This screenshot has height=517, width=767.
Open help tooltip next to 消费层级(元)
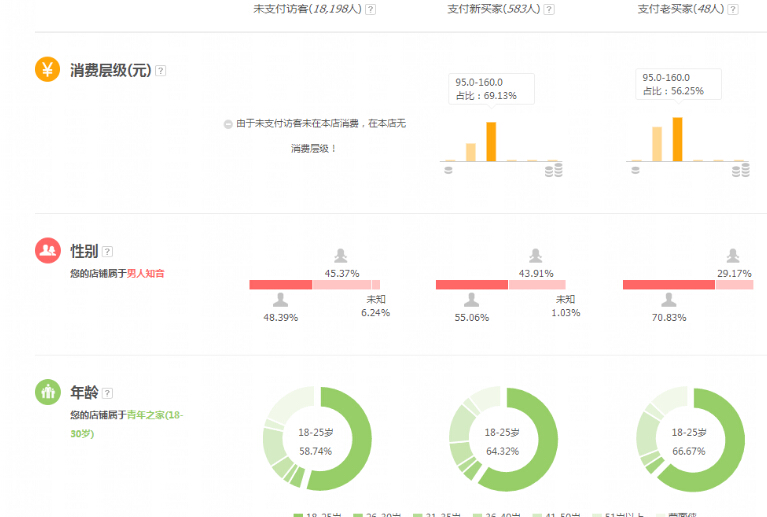pyautogui.click(x=161, y=71)
